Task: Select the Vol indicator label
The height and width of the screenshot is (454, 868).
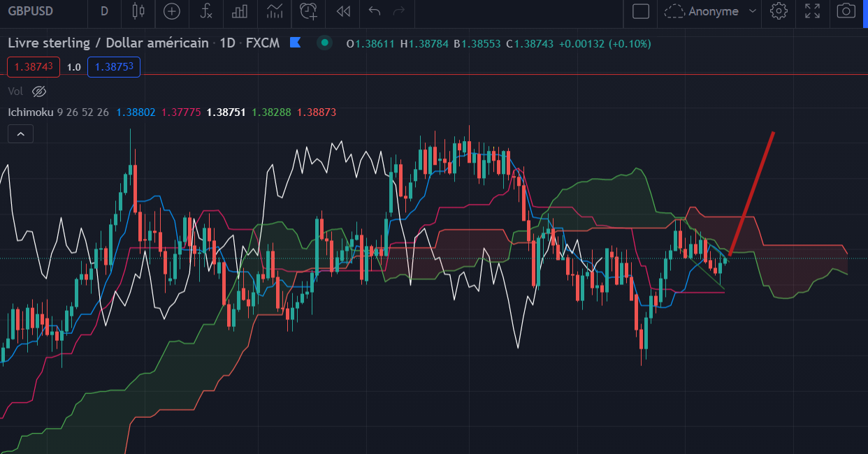Action: point(15,91)
